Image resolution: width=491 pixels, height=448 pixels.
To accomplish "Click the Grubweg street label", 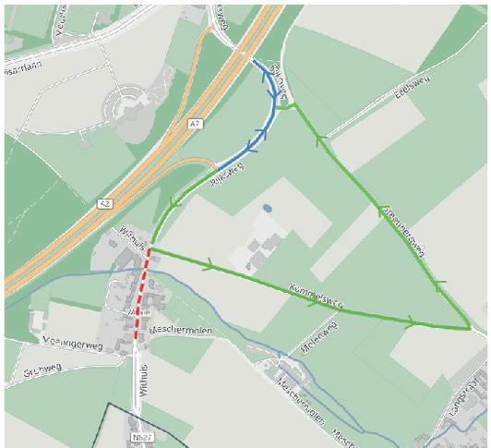I will (42, 370).
